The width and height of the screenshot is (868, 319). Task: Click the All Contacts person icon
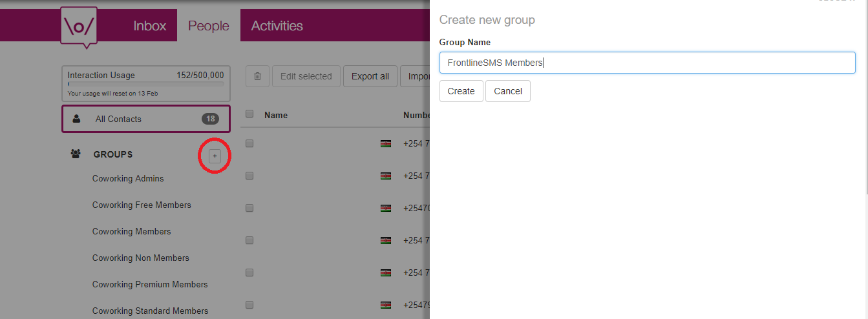point(77,119)
